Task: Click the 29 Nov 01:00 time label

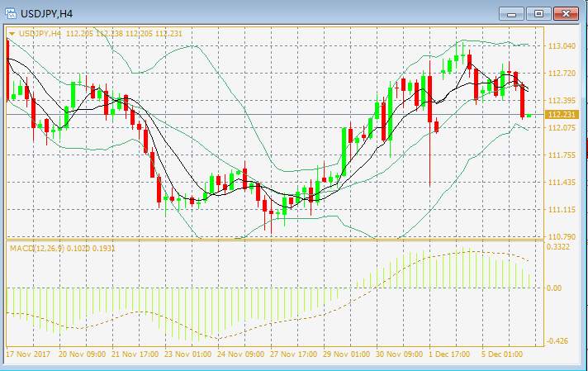Action: tap(347, 354)
